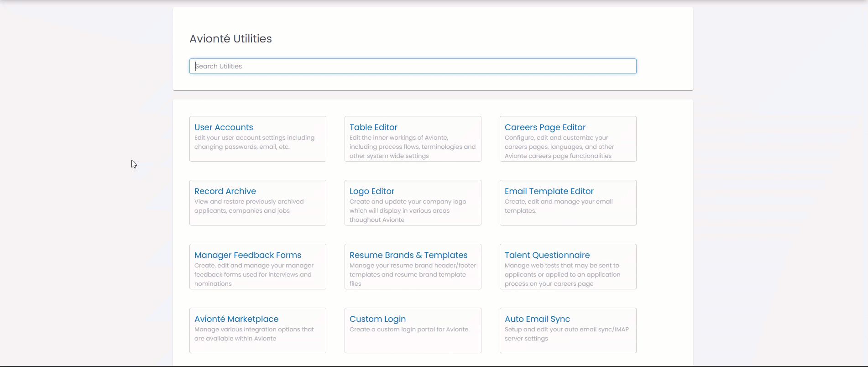Click the Avionté Marketplace description text
Screen dimensions: 868x367
click(254, 334)
